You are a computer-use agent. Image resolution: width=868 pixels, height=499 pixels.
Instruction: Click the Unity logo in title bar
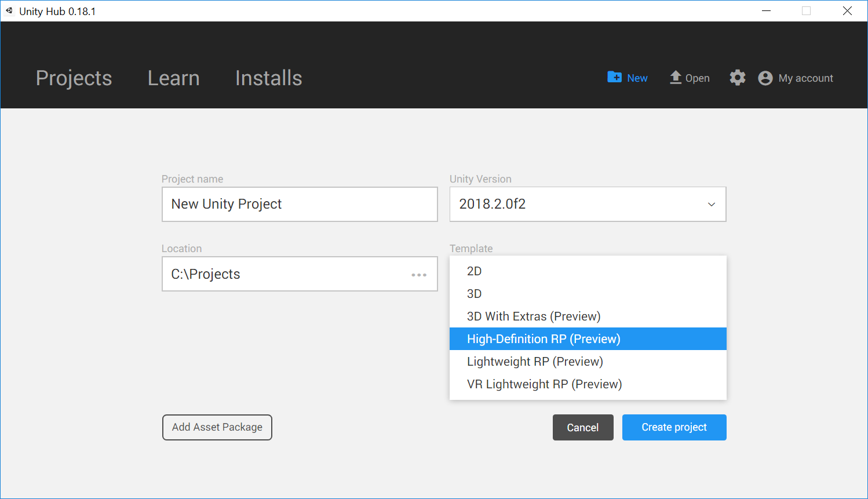(x=9, y=11)
